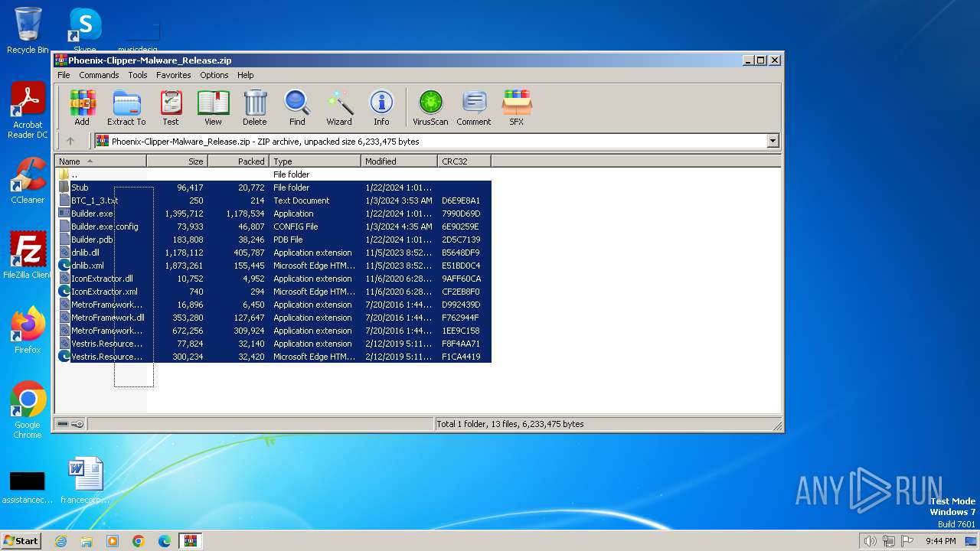Open Google Chrome desktop shortcut
980x551 pixels.
coord(28,409)
